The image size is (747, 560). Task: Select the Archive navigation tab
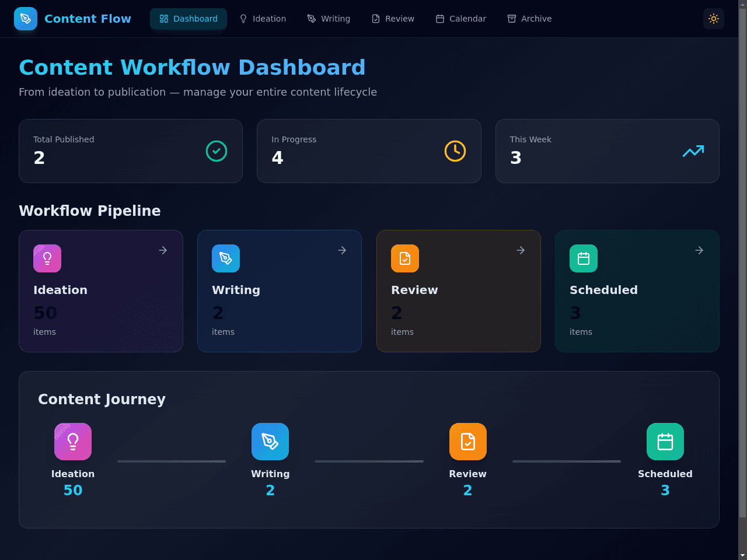529,19
